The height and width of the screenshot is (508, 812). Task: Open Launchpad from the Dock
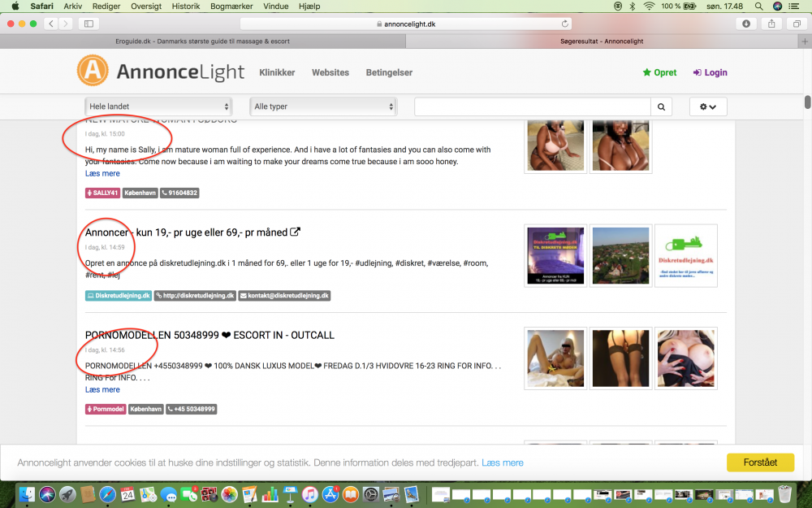pos(67,494)
